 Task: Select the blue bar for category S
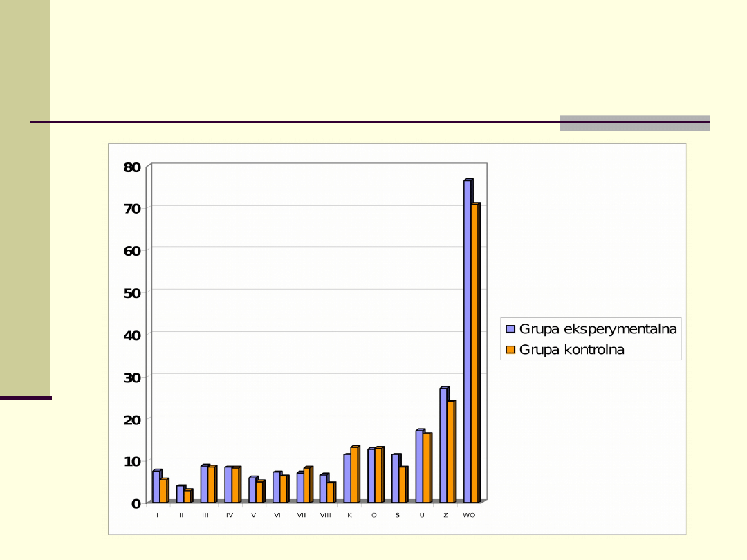pos(395,478)
